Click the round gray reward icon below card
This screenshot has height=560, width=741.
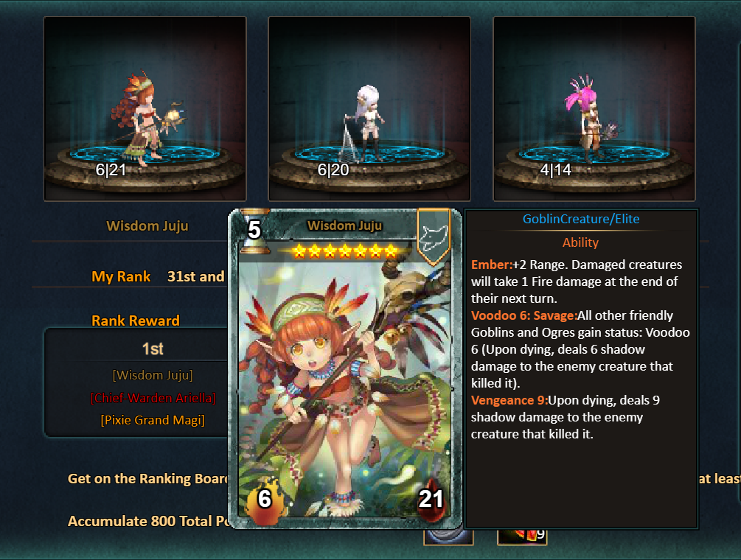448,536
